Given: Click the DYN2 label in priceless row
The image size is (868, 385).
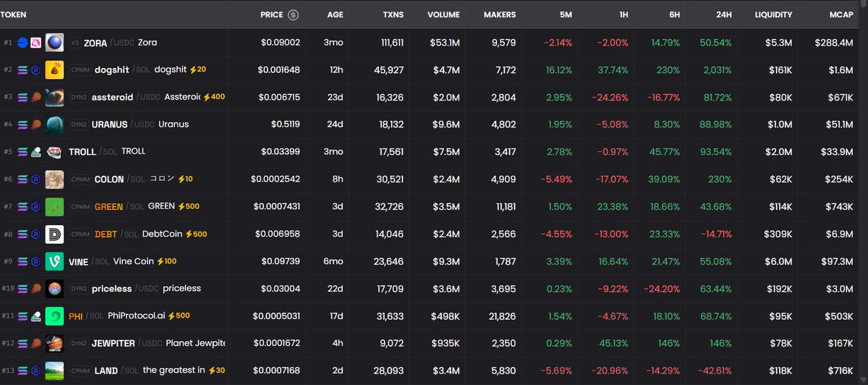Looking at the screenshot, I should point(78,289).
